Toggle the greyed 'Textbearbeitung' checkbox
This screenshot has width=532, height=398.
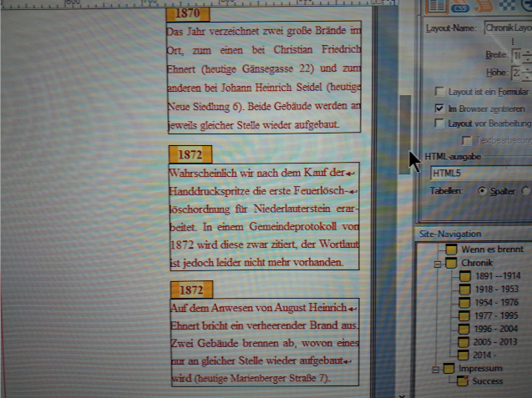467,140
